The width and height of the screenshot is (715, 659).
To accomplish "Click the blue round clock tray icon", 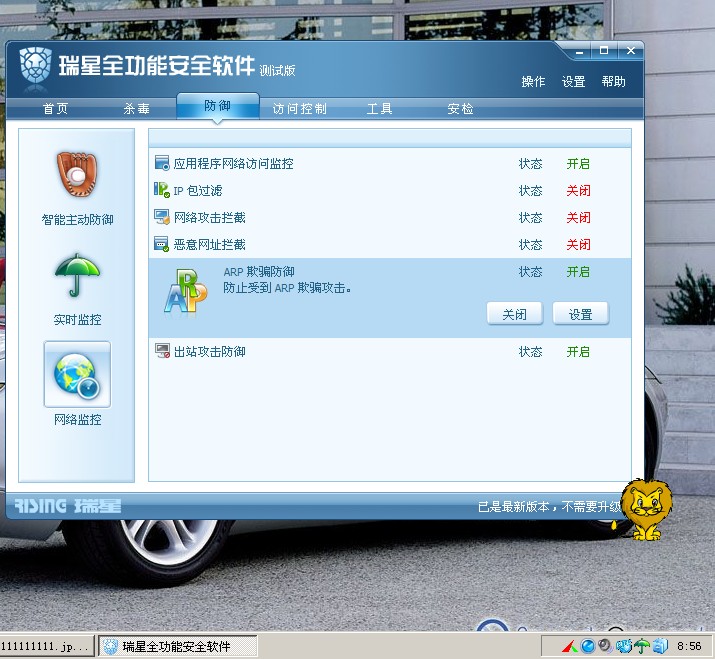I will 588,646.
